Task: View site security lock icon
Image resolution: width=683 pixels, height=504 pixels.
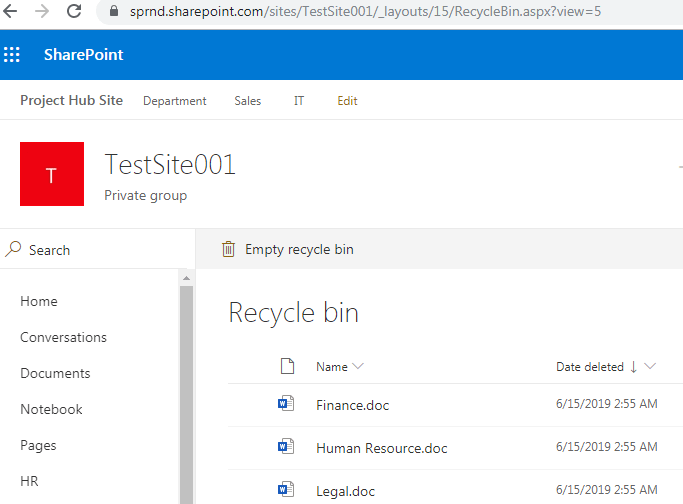Action: 114,11
